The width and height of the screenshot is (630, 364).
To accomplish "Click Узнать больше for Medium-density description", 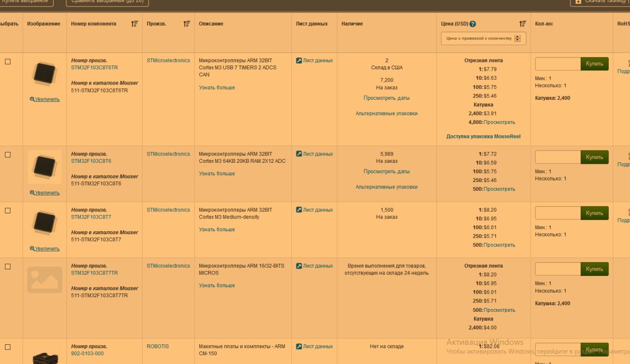I will click(x=217, y=230).
